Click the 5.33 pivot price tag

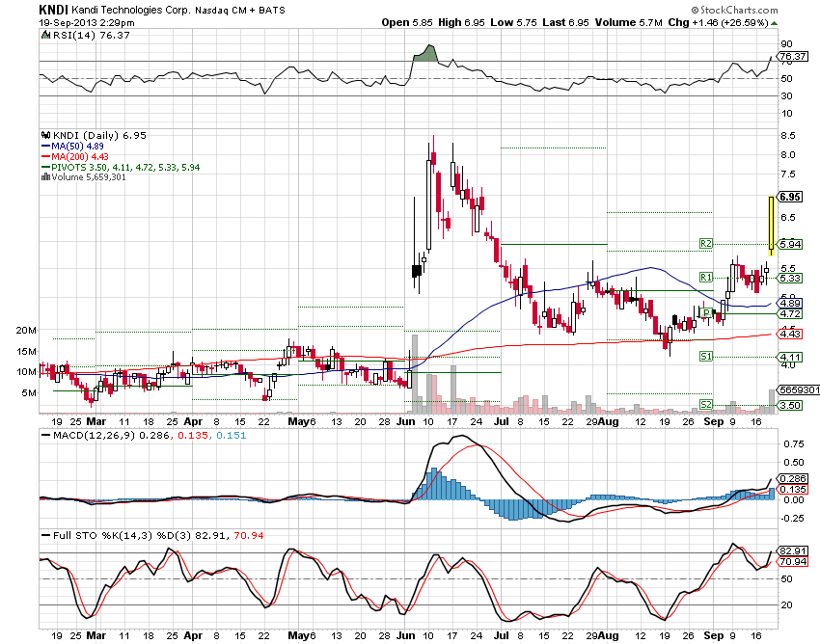pyautogui.click(x=790, y=278)
